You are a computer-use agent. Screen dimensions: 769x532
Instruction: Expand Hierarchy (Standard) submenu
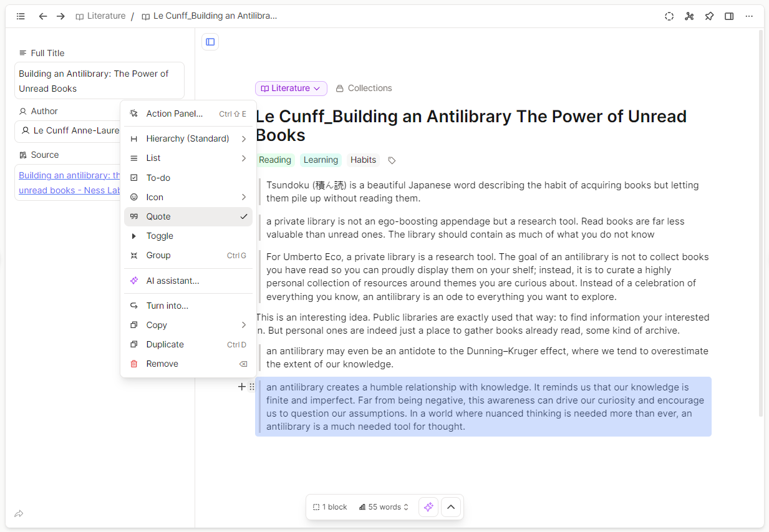pyautogui.click(x=188, y=138)
